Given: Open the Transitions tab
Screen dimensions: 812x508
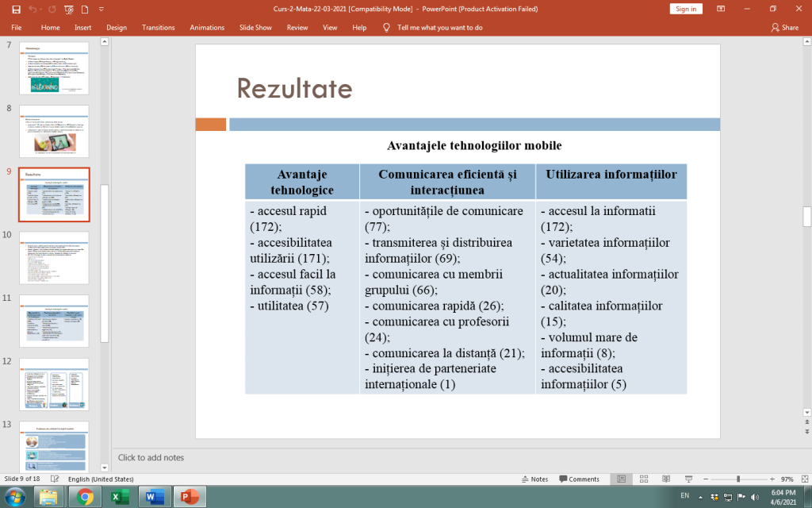Looking at the screenshot, I should coord(158,27).
